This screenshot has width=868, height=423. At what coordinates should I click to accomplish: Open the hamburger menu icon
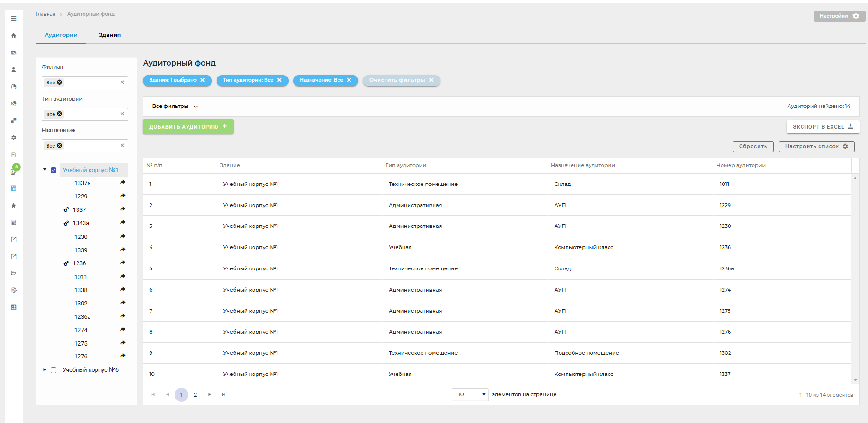(x=13, y=18)
